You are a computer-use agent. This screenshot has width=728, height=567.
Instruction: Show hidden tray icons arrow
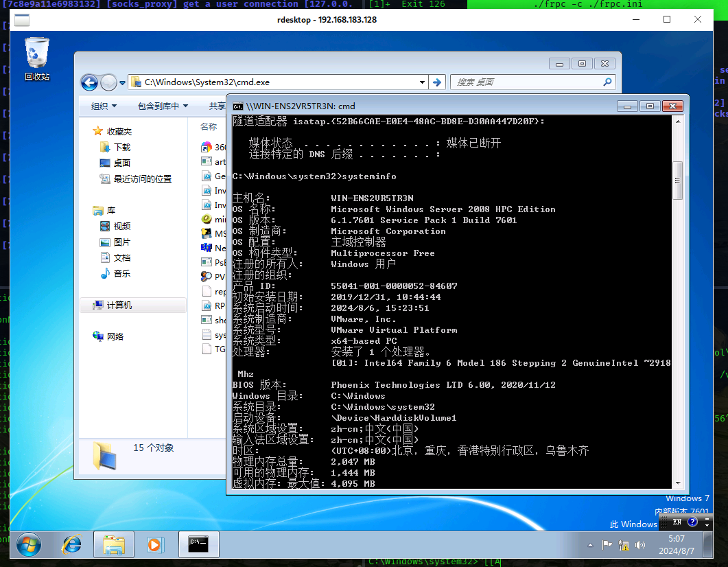(591, 545)
